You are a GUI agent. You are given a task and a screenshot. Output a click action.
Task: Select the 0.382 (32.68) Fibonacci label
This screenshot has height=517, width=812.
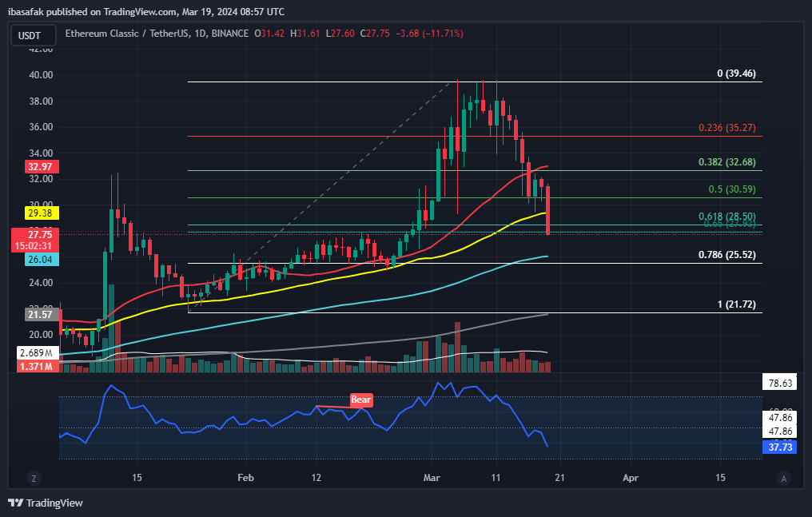tap(727, 162)
